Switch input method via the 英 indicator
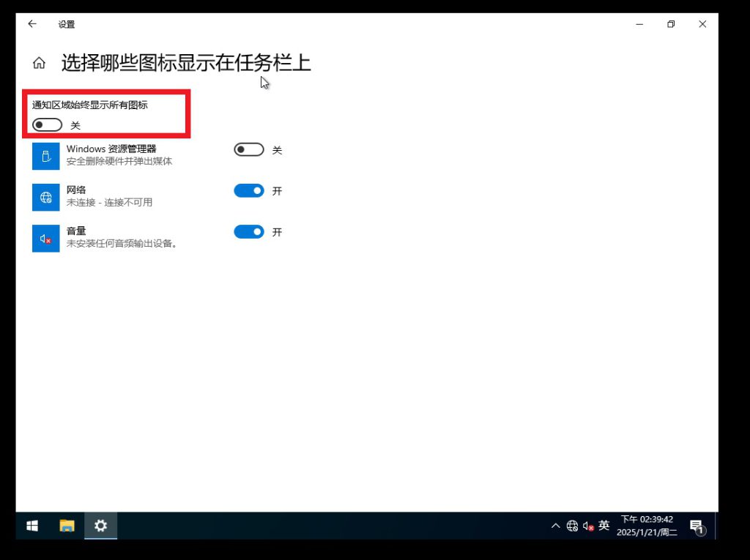The height and width of the screenshot is (560, 750). tap(604, 526)
